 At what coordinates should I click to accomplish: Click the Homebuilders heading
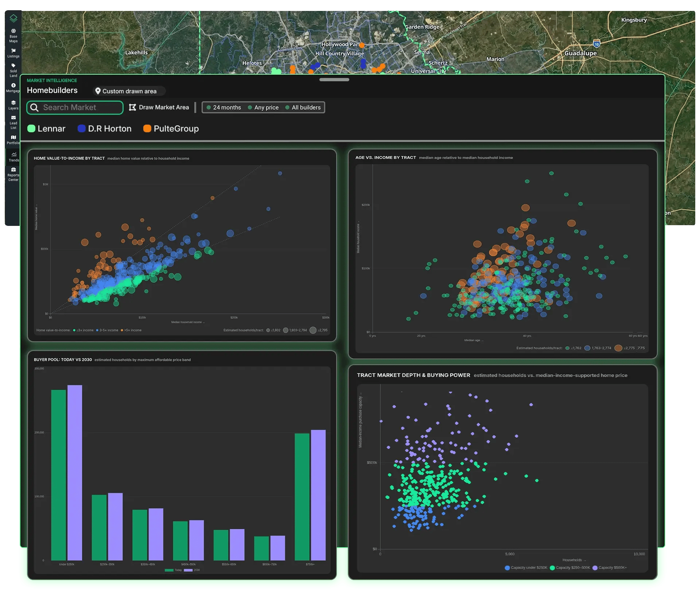coord(52,90)
